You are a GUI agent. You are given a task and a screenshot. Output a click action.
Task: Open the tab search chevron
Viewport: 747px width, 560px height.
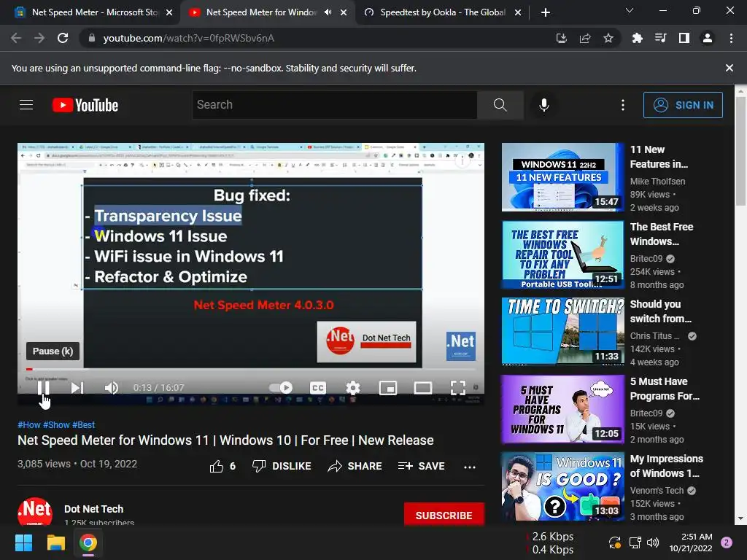pyautogui.click(x=630, y=10)
